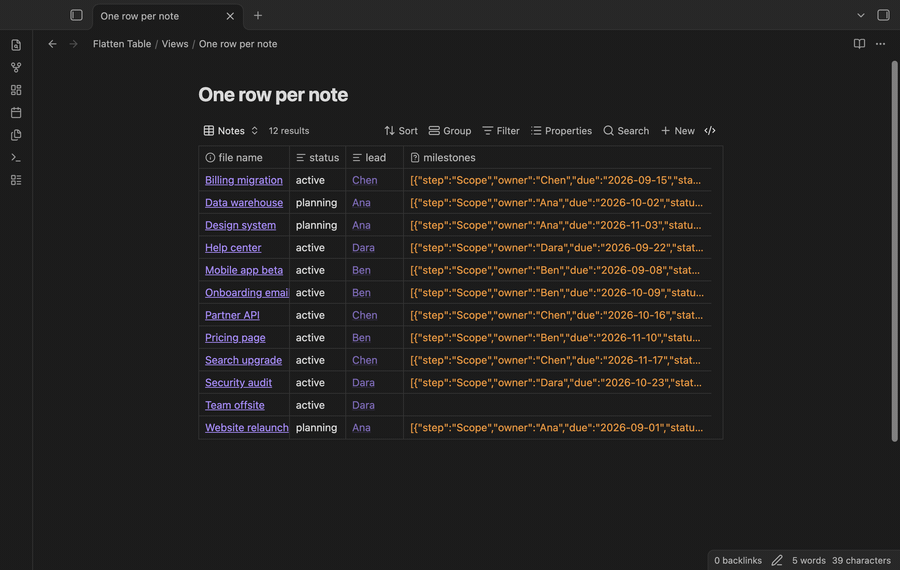This screenshot has height=570, width=900.
Task: Select milestones cell with due 2026-11-17
Action: click(x=557, y=360)
